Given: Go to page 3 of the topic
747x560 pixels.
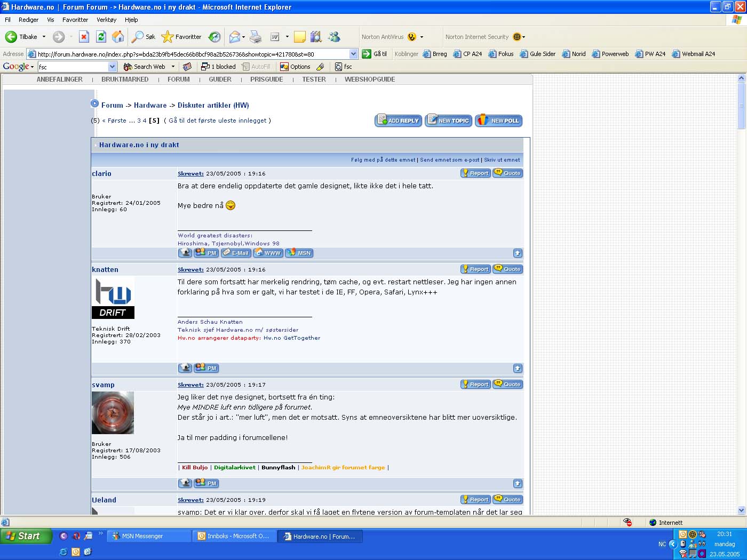Looking at the screenshot, I should pos(139,121).
